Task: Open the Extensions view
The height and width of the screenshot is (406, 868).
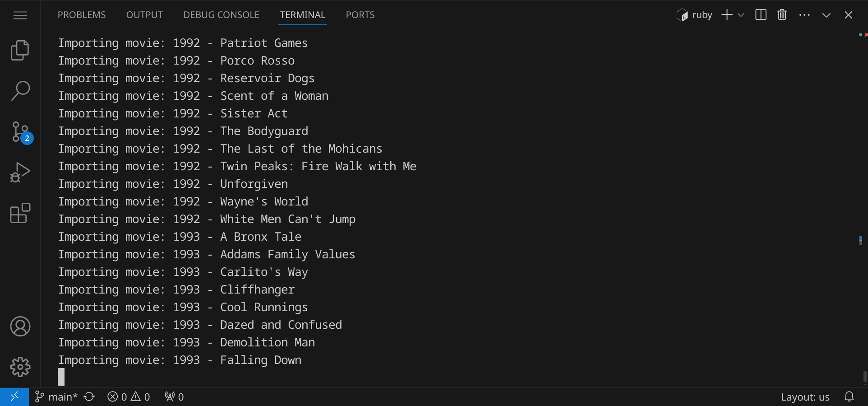Action: tap(20, 213)
